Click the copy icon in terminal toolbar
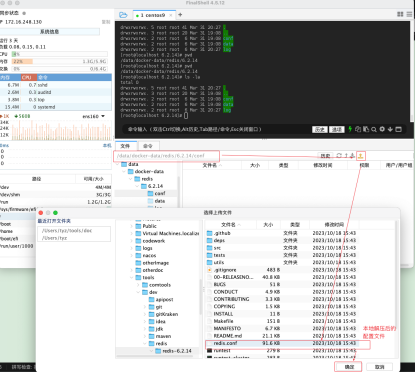The height and width of the screenshot is (372, 415). click(358, 129)
